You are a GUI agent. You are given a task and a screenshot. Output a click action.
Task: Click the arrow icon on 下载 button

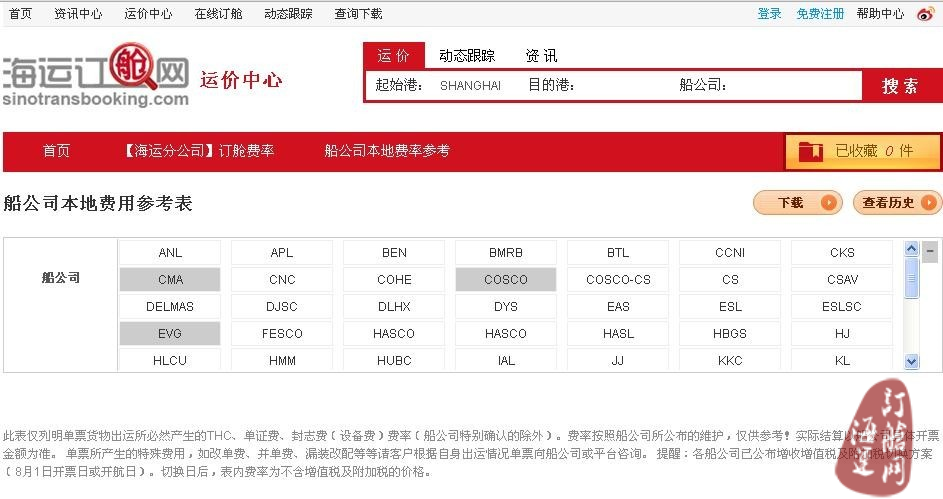point(829,203)
